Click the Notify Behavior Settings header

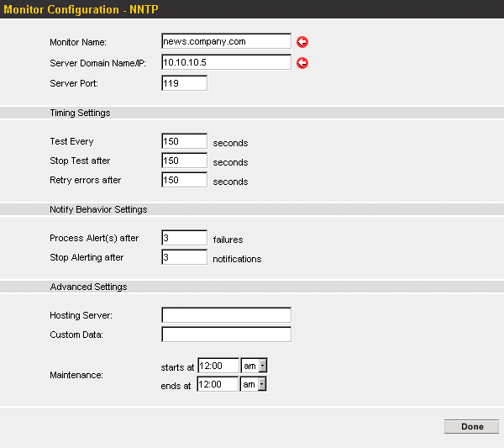point(98,209)
